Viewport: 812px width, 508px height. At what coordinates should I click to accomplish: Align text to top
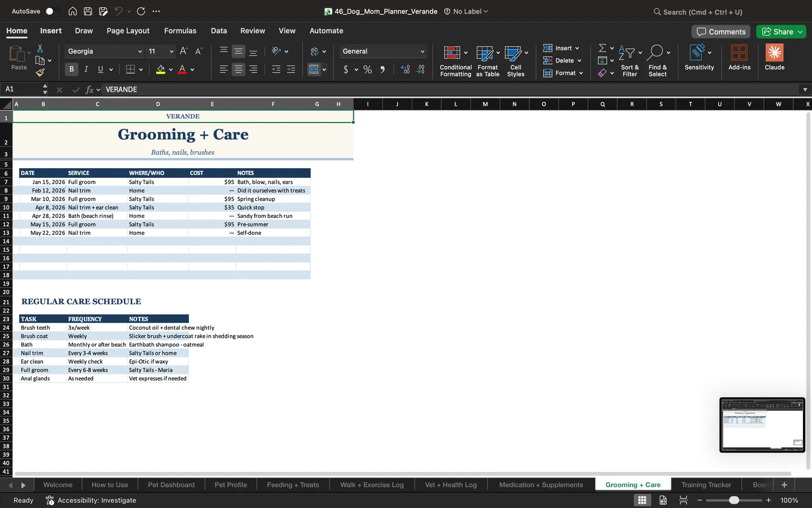point(223,51)
